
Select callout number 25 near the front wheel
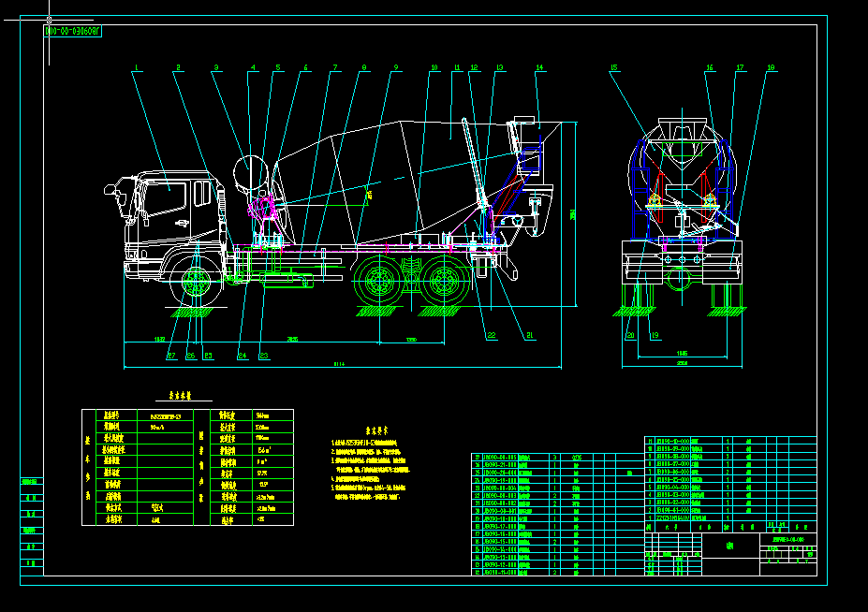[208, 356]
